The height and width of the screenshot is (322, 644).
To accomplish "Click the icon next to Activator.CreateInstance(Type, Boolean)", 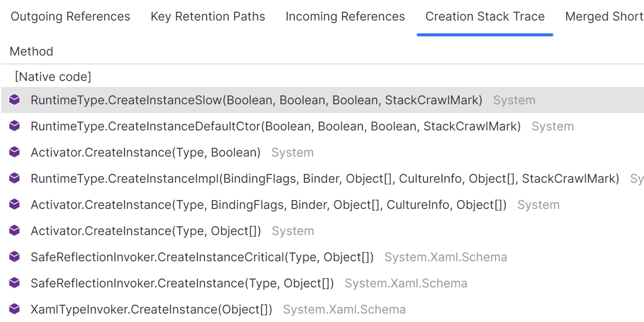I will (14, 152).
